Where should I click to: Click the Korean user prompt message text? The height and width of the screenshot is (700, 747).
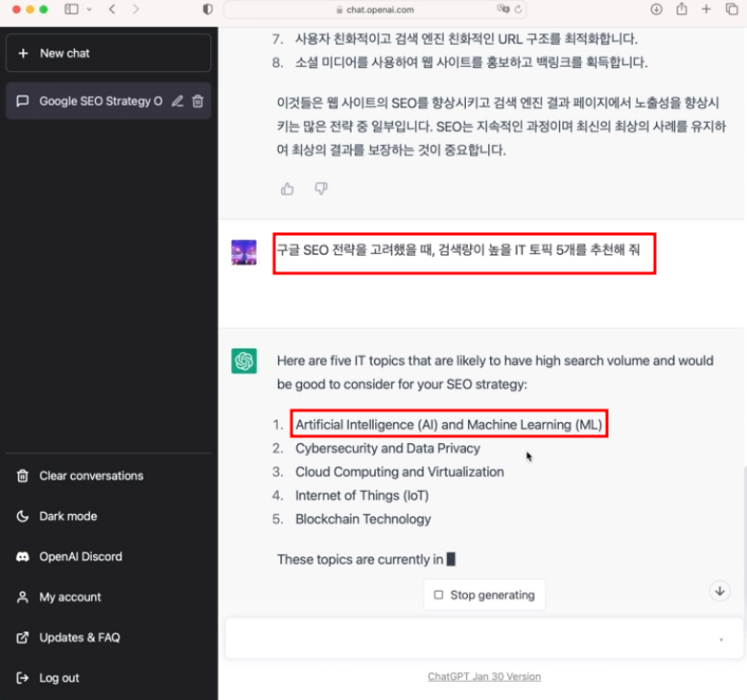point(457,249)
